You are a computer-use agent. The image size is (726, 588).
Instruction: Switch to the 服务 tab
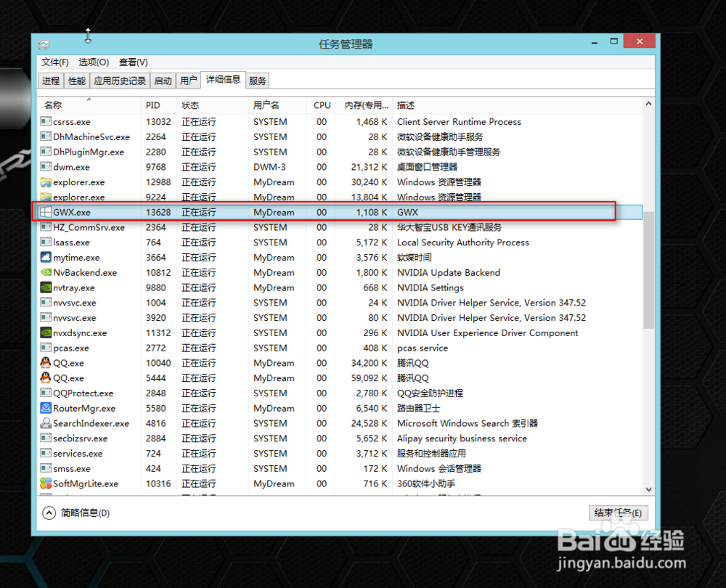(x=256, y=80)
